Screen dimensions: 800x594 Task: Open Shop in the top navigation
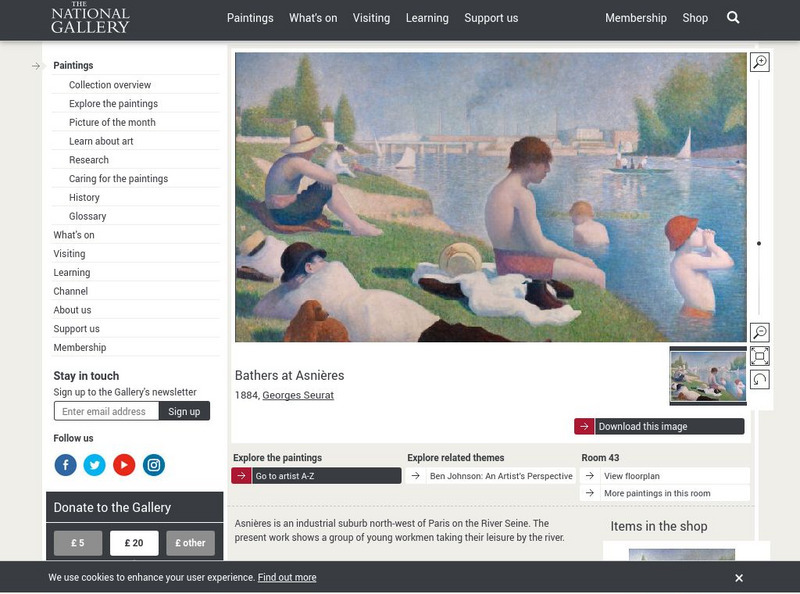coord(695,18)
